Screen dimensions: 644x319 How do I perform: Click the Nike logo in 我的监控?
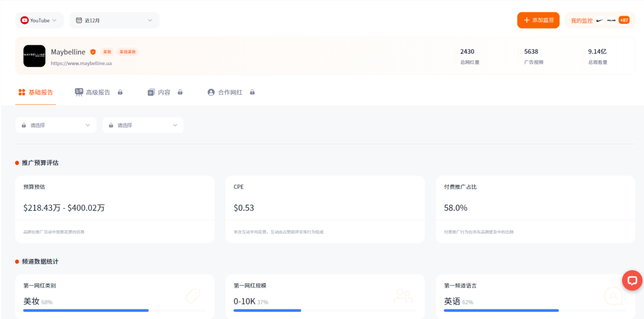pos(600,20)
